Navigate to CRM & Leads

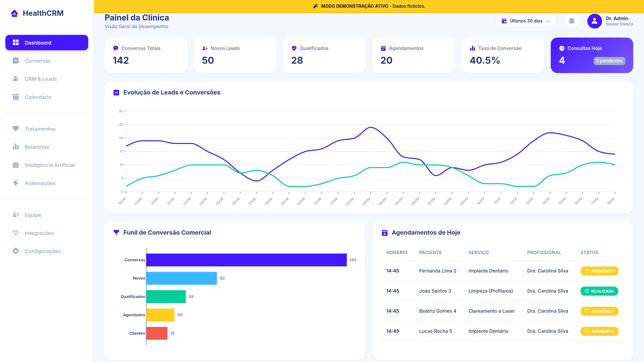47,79
